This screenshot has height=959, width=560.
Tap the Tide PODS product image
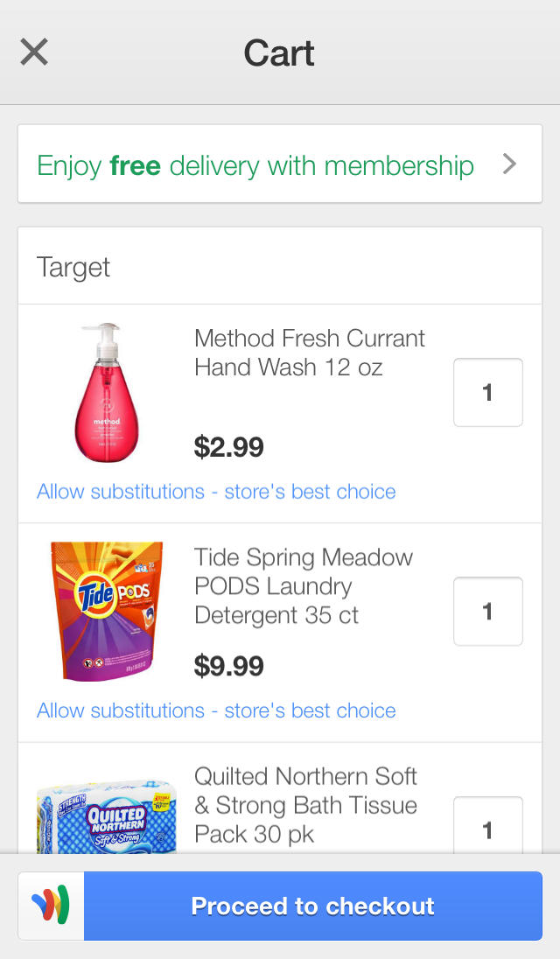(x=107, y=611)
